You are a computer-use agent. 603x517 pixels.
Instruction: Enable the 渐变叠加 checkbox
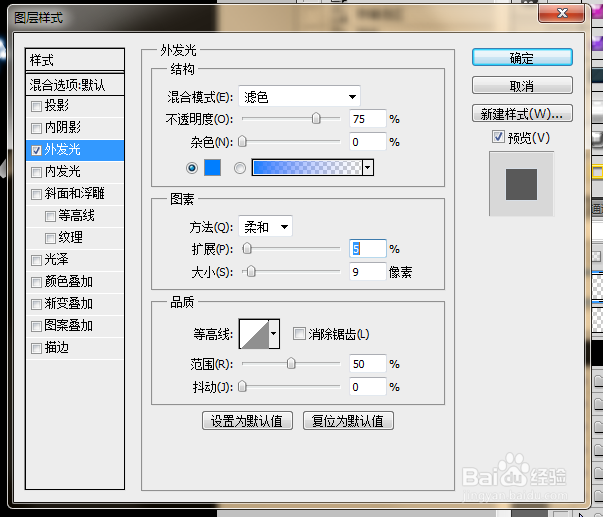coord(36,304)
